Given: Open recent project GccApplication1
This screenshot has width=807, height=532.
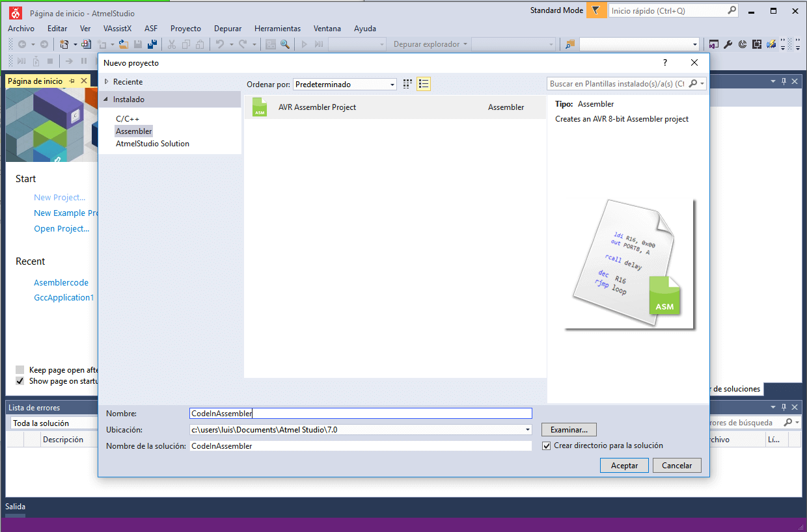Looking at the screenshot, I should coord(64,298).
